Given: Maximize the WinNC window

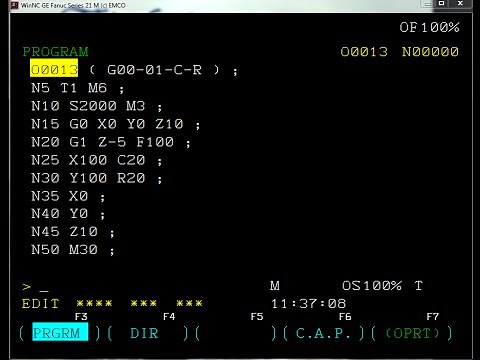Looking at the screenshot, I should (x=441, y=3).
